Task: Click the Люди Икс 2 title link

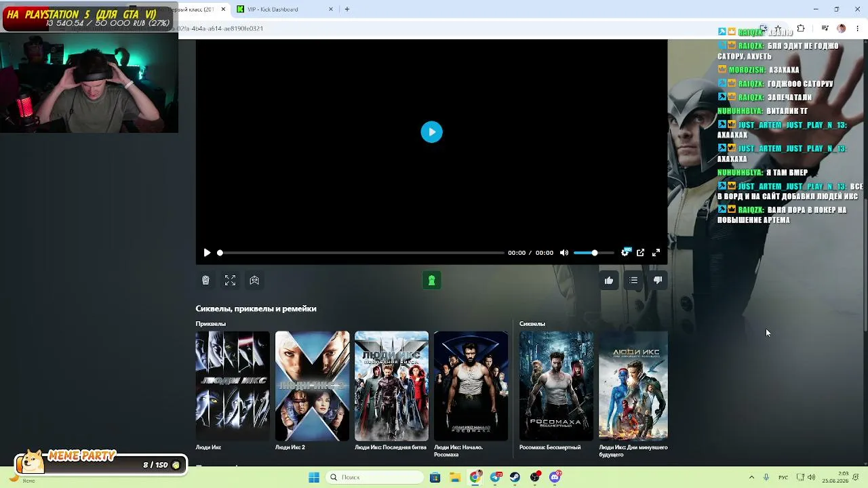Action: coord(290,447)
